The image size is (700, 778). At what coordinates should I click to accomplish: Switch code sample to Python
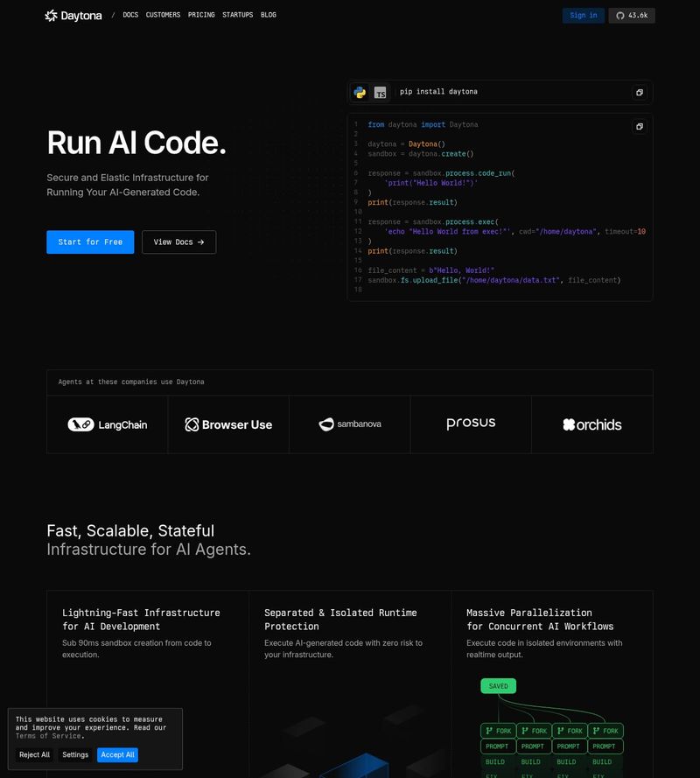pos(360,92)
